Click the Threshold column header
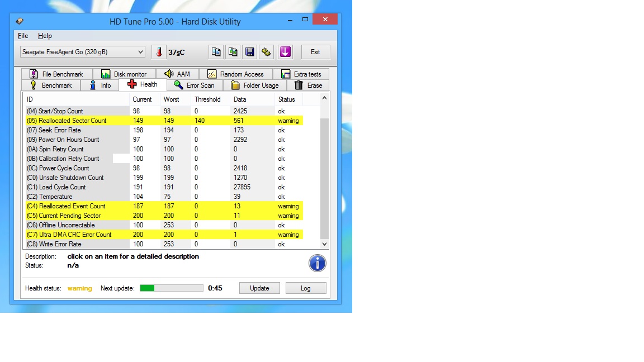This screenshot has height=362, width=644. pos(210,99)
